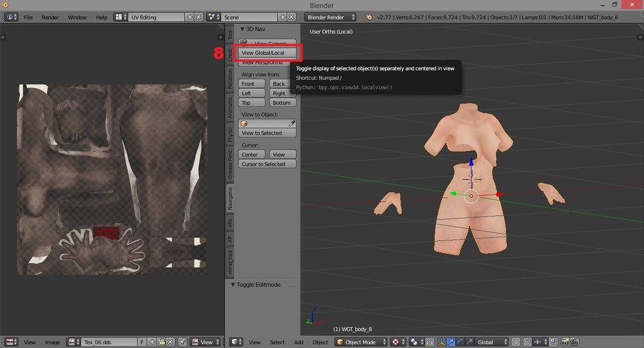Open the Global orientation dropdown
644x348 pixels.
tap(491, 342)
